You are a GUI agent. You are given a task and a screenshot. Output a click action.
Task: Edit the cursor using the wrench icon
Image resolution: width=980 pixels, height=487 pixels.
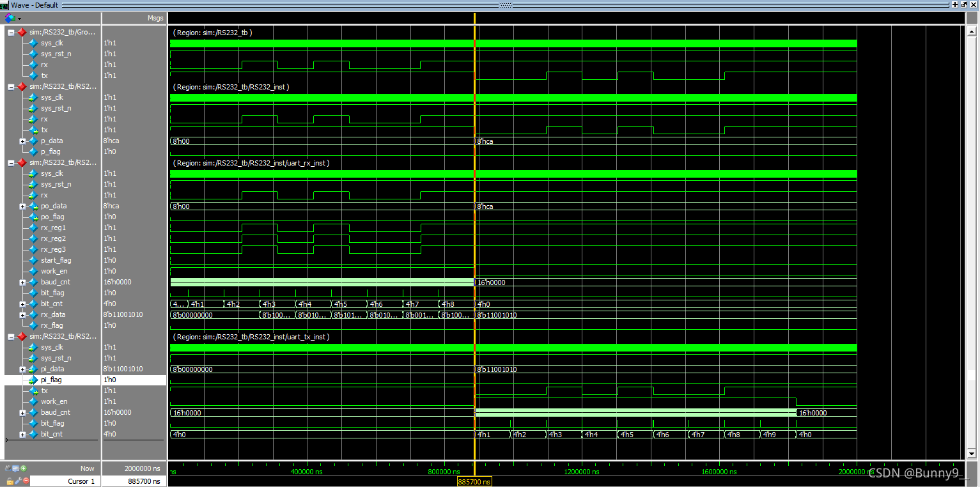coord(19,481)
